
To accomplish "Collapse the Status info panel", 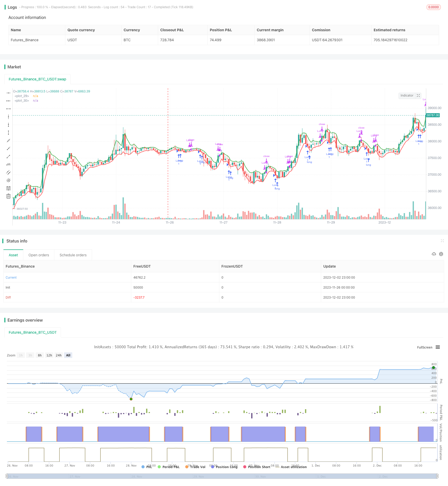I will click(x=442, y=241).
